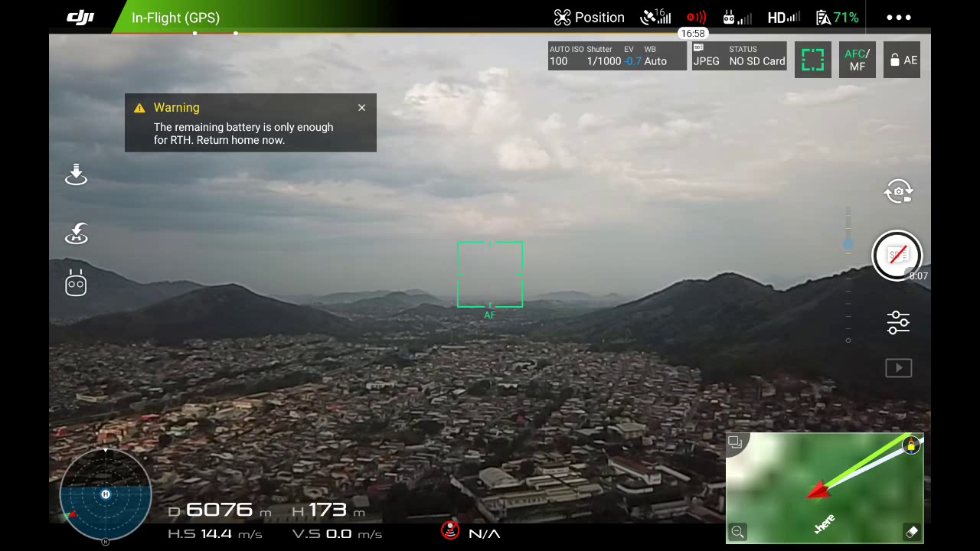Check the GPS satellite signal icon
This screenshot has width=980, height=551.
pos(655,17)
